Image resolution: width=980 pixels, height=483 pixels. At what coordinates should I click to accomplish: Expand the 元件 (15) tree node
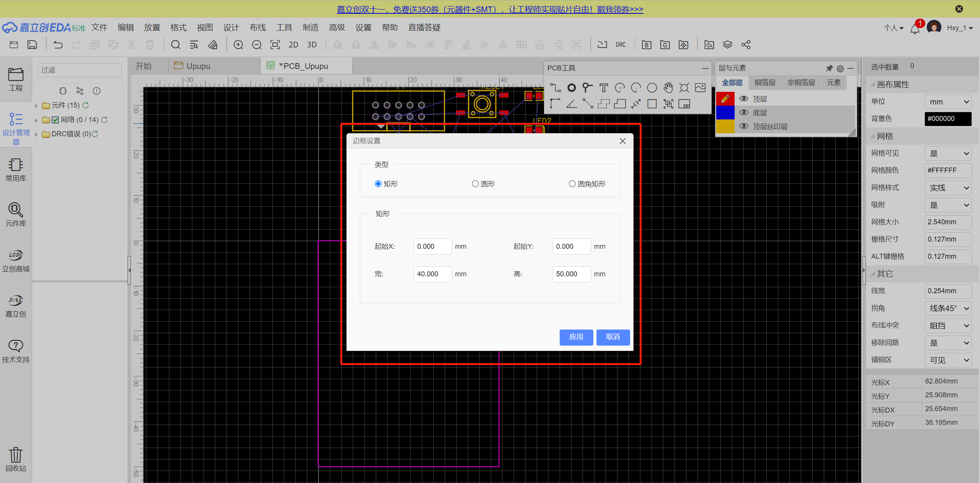(x=36, y=106)
